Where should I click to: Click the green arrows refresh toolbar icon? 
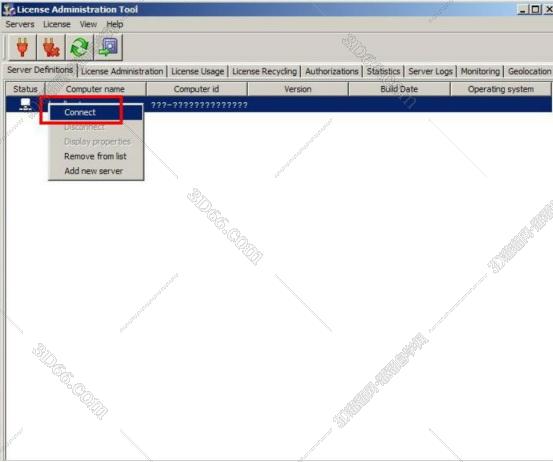[80, 47]
